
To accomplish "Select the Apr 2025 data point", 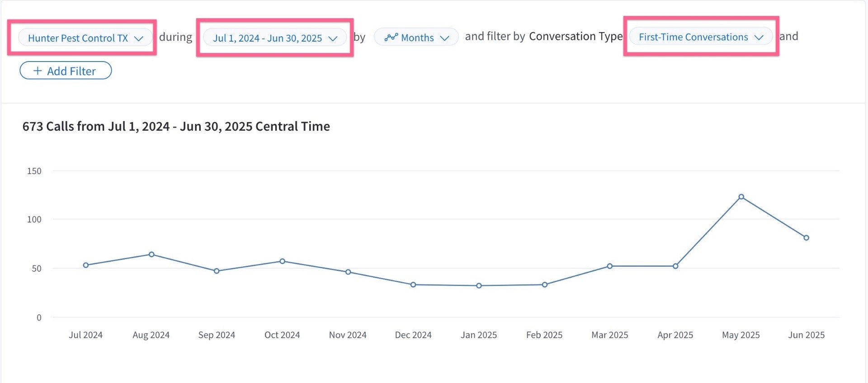I will coord(675,266).
